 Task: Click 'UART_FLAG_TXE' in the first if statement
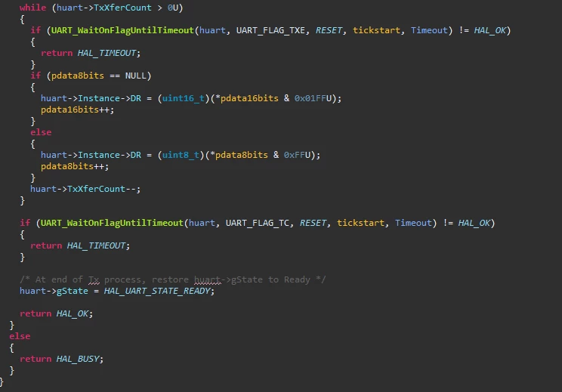point(270,30)
